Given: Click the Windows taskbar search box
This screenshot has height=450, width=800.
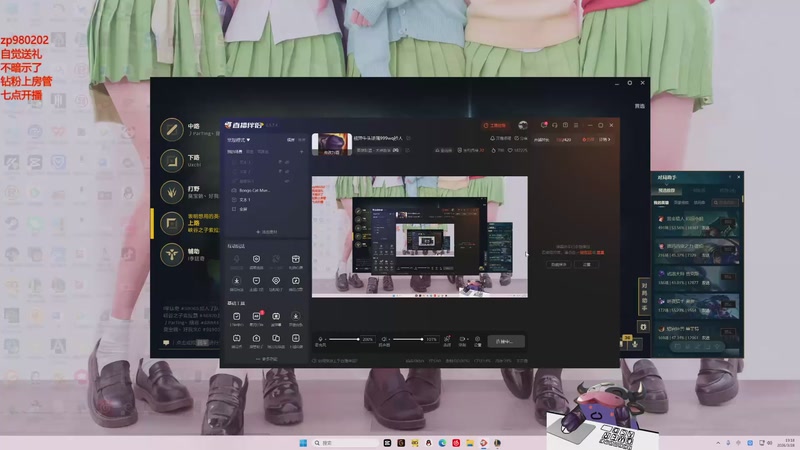Looking at the screenshot, I should (x=347, y=443).
